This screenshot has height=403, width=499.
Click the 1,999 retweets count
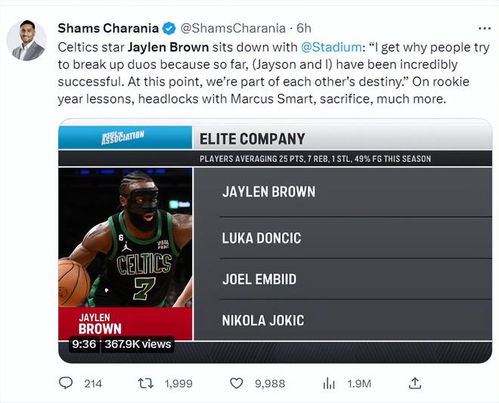click(179, 384)
